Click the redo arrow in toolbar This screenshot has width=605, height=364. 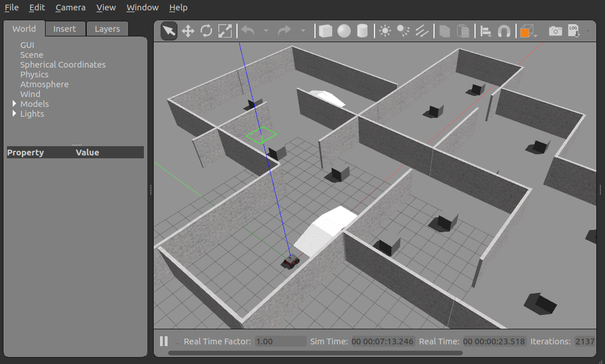pos(284,31)
